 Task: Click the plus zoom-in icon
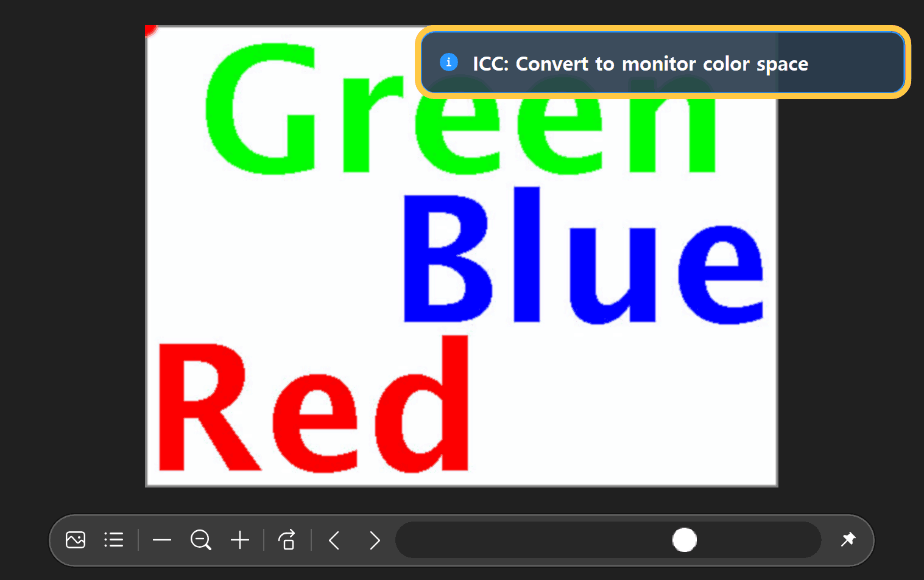coord(240,540)
